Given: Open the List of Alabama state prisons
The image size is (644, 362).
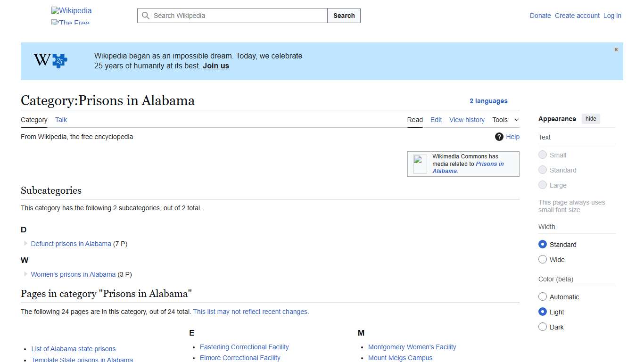Looking at the screenshot, I should coord(73,349).
